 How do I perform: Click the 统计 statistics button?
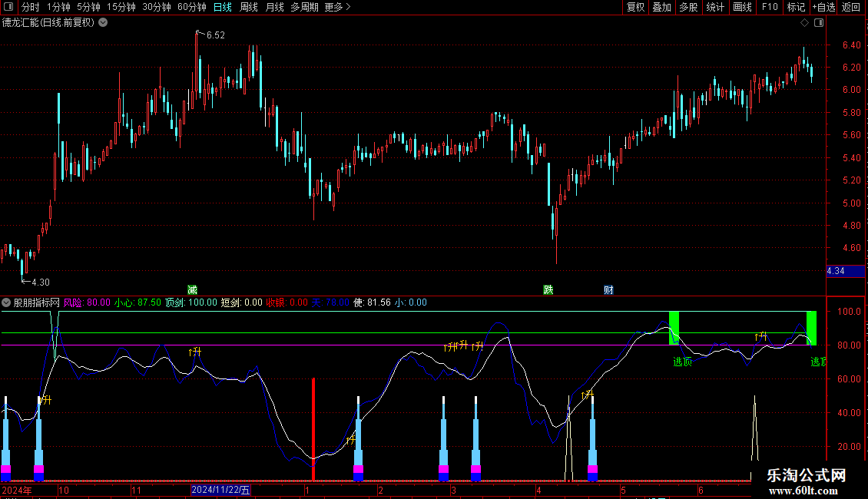click(714, 7)
